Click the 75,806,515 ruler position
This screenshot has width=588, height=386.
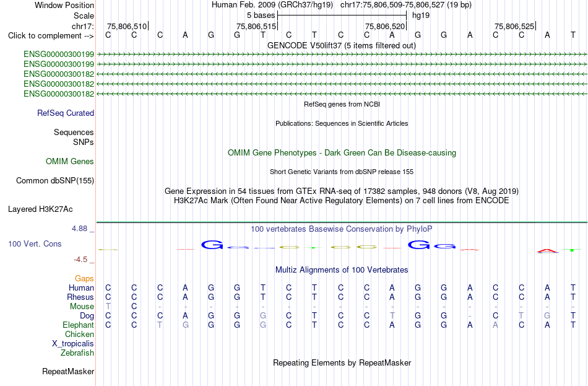pyautogui.click(x=256, y=26)
